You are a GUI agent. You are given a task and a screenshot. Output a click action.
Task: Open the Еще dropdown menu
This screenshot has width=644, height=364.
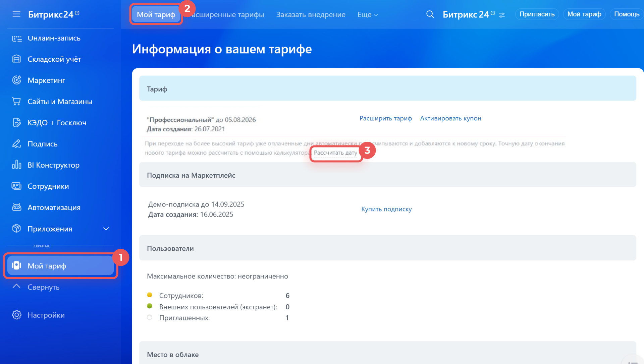368,15
